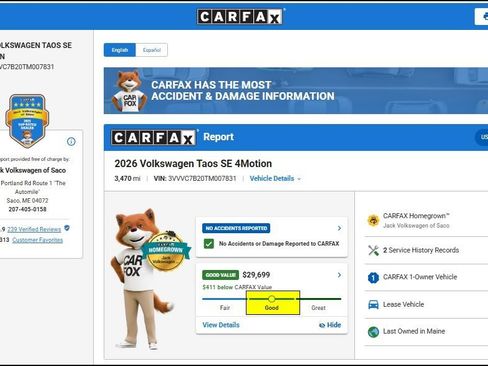Click the CARFAX Homegrown bee icon
This screenshot has height=366, width=488.
pyautogui.click(x=373, y=220)
